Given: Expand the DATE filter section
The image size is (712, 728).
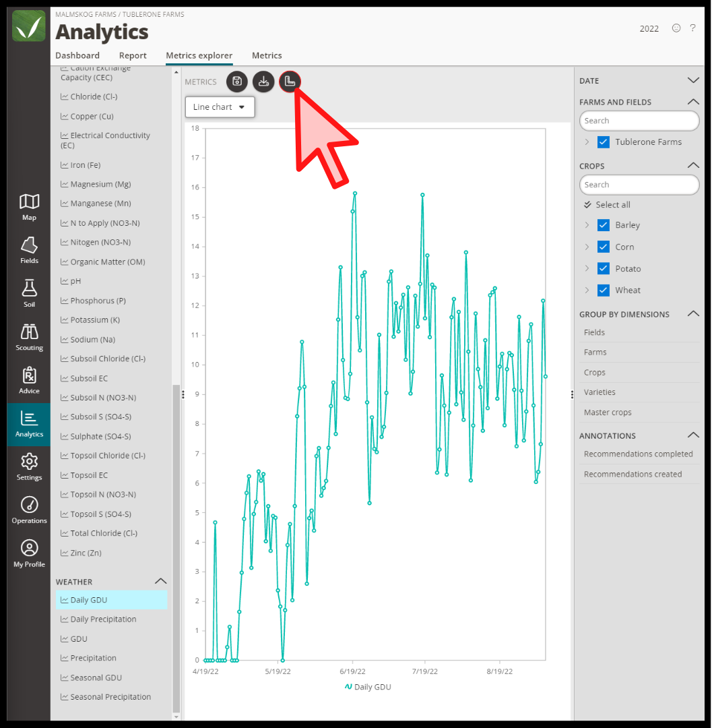Looking at the screenshot, I should [x=693, y=80].
